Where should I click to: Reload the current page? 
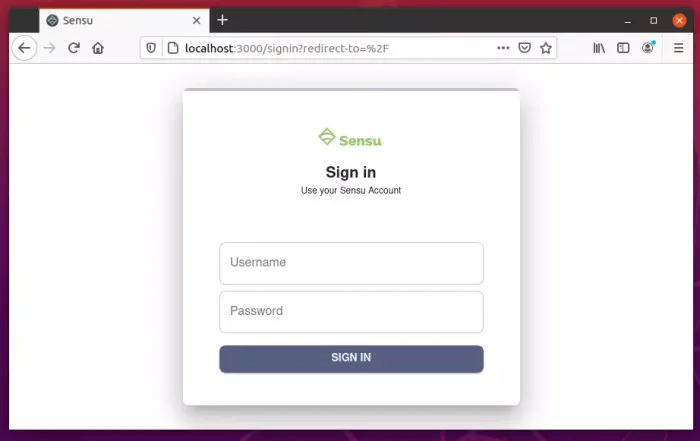click(x=74, y=48)
